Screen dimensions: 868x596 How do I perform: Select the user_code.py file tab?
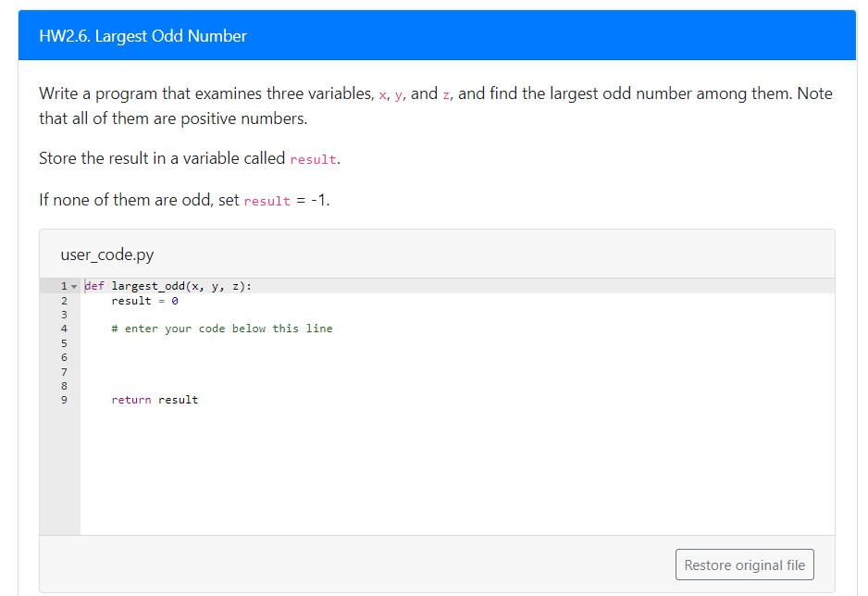(x=96, y=255)
